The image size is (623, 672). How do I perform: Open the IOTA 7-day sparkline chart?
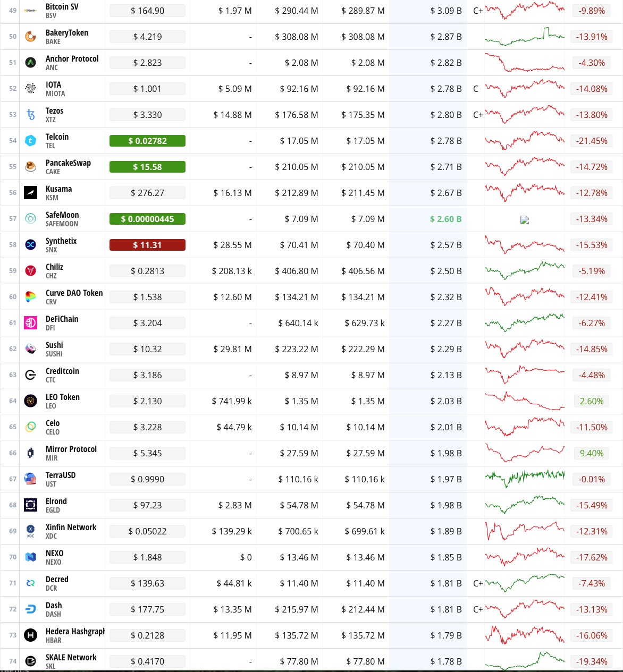click(524, 89)
